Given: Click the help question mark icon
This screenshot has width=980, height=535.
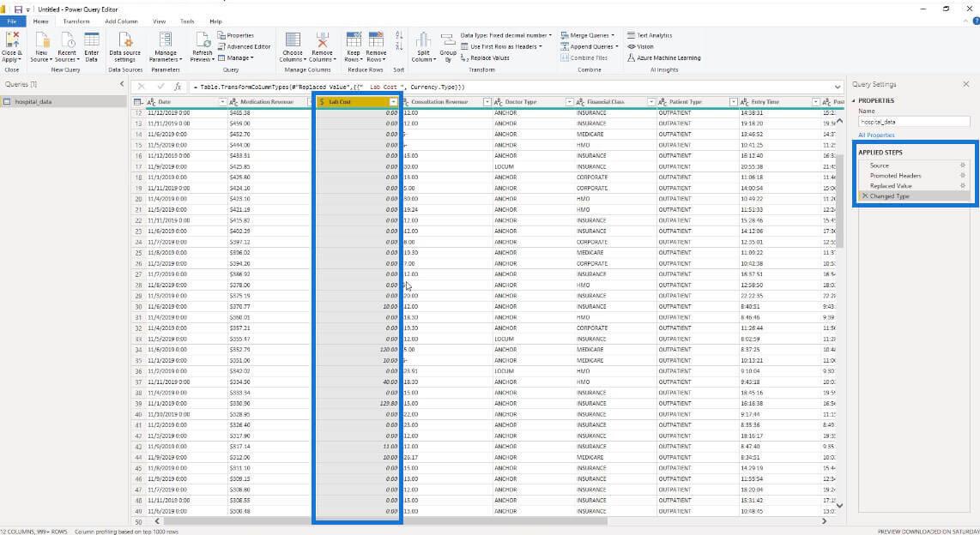Looking at the screenshot, I should tap(976, 21).
